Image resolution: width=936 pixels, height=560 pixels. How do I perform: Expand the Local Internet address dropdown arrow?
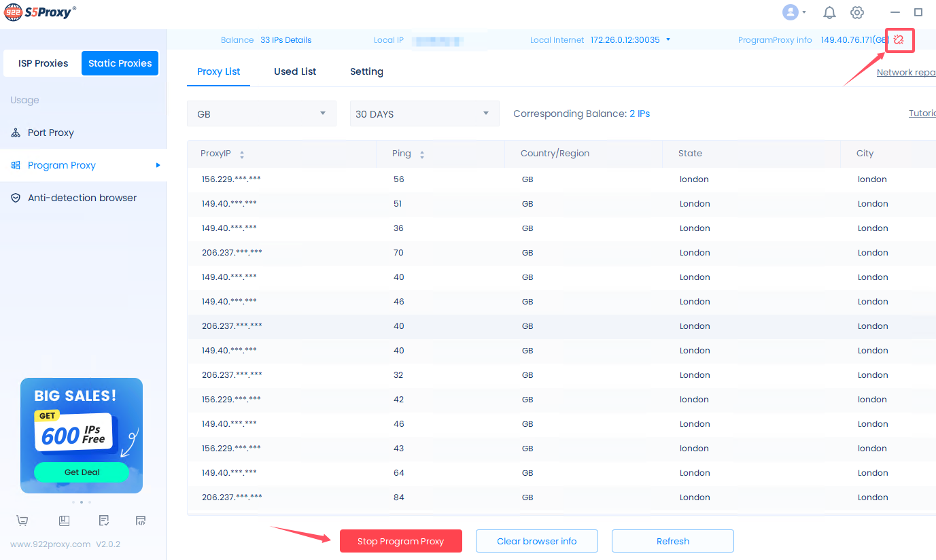click(x=668, y=39)
